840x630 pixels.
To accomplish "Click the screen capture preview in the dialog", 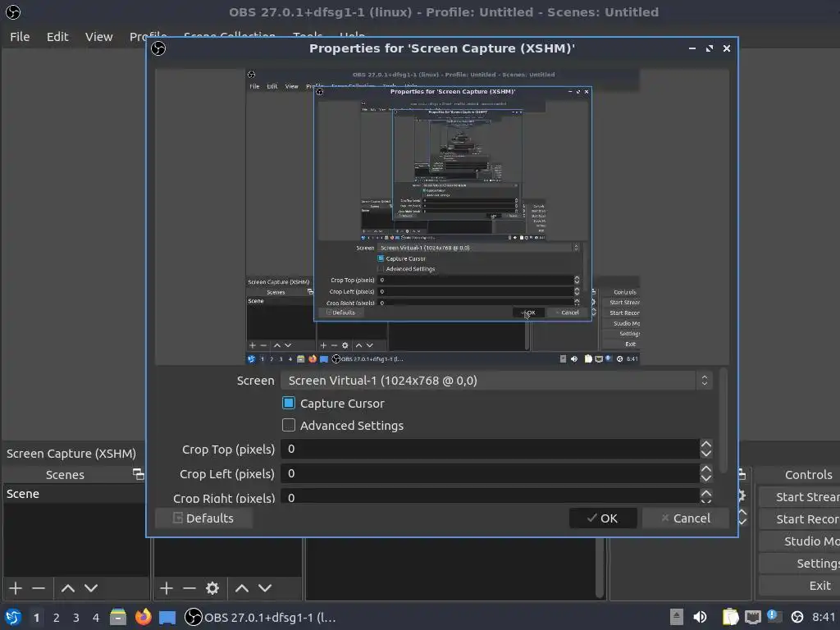I will (442, 217).
